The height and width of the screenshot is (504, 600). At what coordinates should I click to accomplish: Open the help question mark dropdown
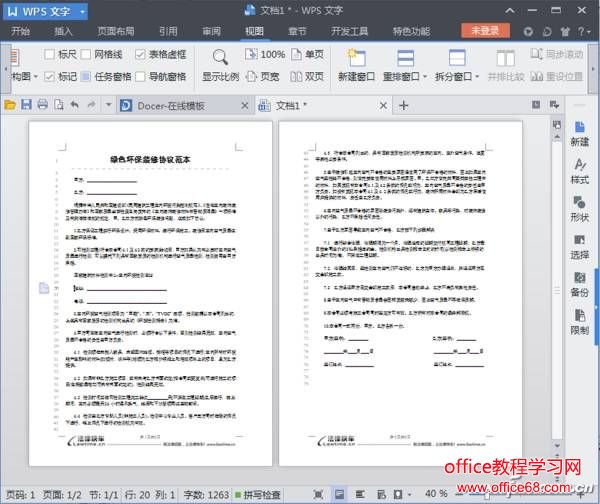click(x=584, y=31)
